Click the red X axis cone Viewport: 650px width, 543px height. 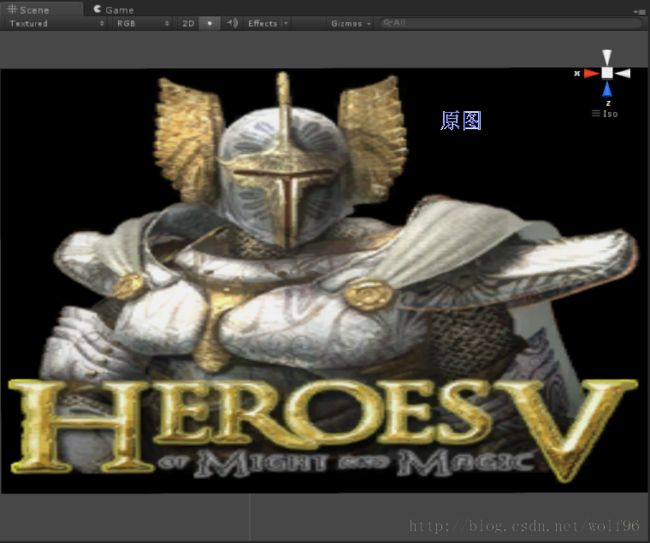[592, 74]
